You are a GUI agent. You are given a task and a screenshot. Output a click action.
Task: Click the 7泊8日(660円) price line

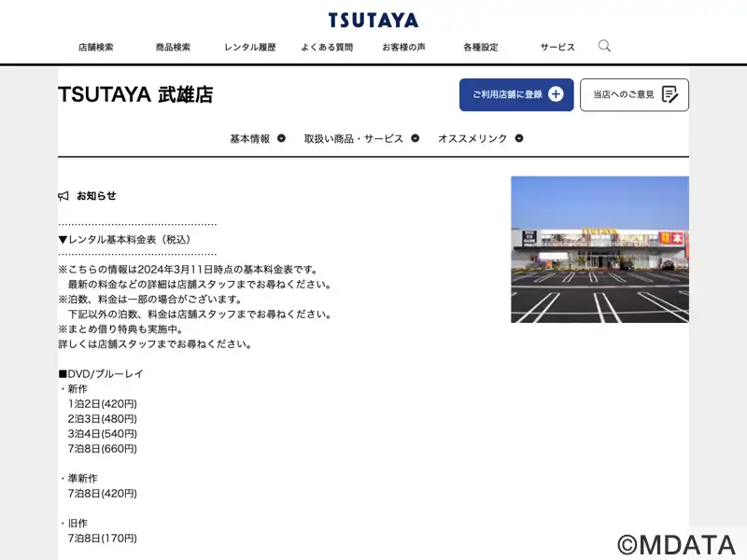103,449
